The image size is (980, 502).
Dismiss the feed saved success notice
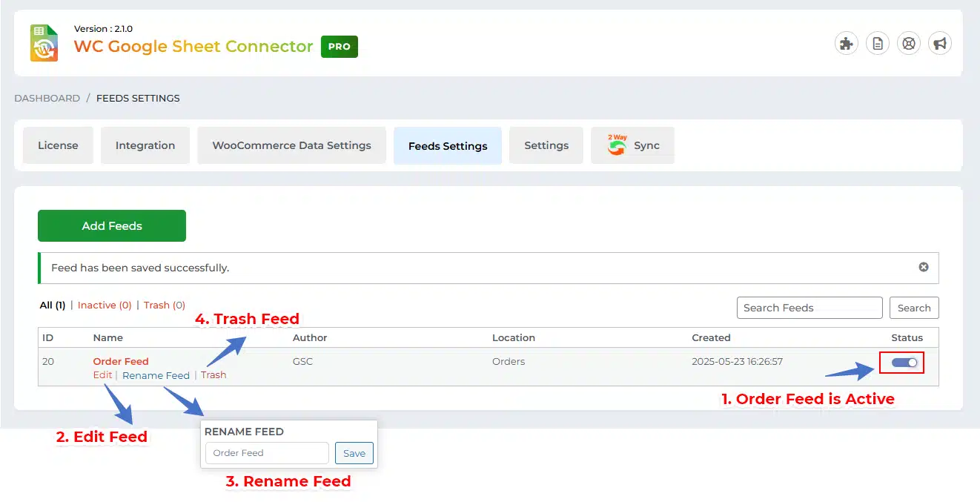pos(924,267)
